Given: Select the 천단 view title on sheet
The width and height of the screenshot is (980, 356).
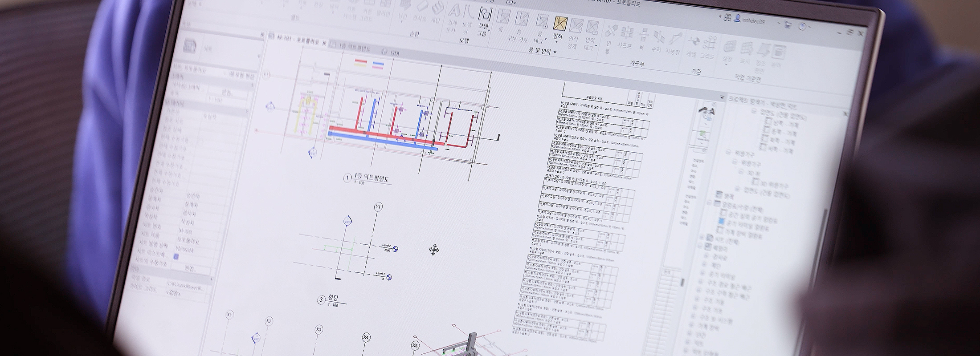Looking at the screenshot, I should [x=333, y=298].
